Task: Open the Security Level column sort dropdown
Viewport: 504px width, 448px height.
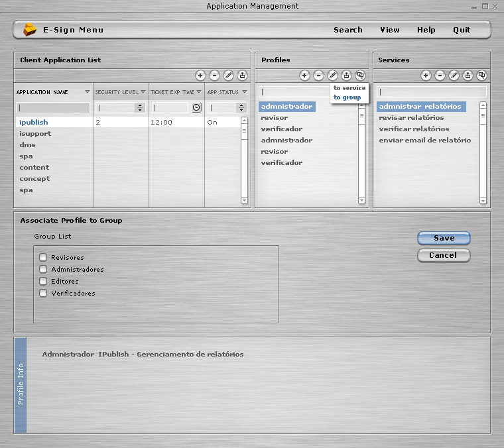Action: point(143,92)
